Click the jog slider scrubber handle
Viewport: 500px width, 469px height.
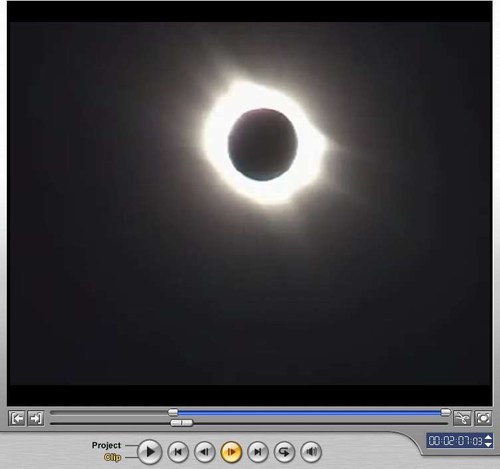(182, 423)
